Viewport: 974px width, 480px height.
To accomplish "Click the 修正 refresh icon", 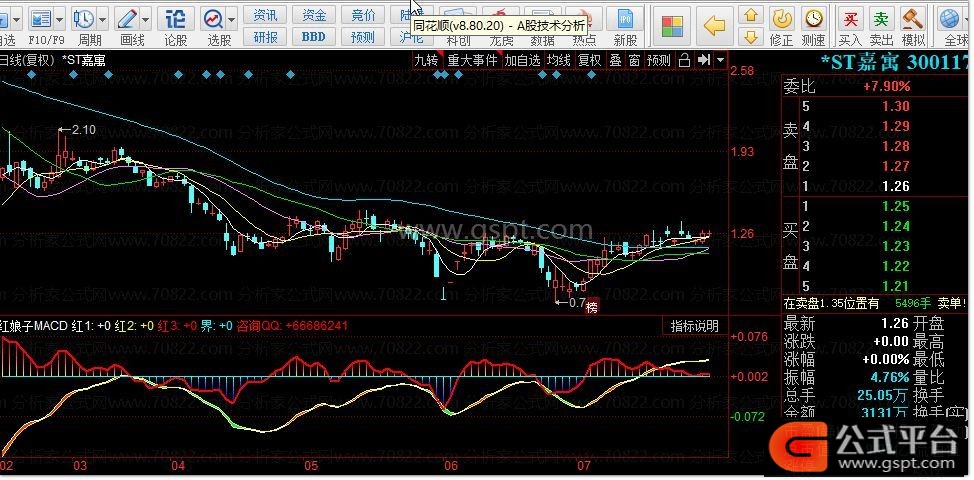I will (781, 19).
